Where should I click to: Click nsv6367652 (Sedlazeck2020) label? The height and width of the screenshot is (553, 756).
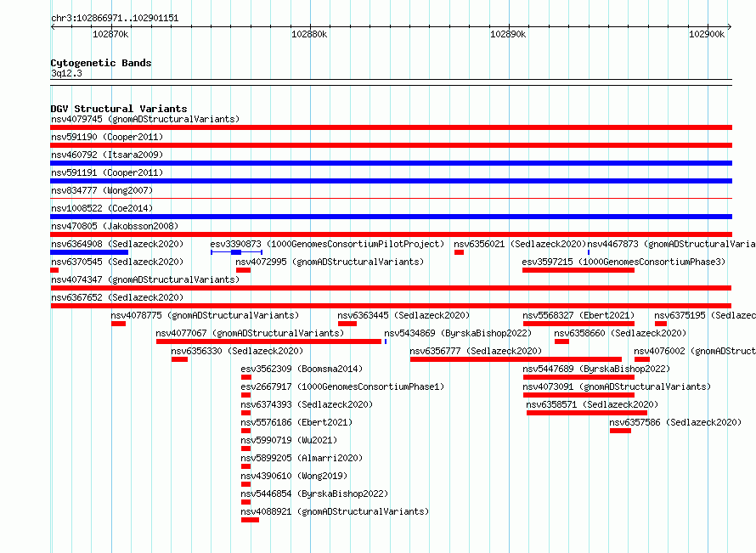pyautogui.click(x=117, y=297)
